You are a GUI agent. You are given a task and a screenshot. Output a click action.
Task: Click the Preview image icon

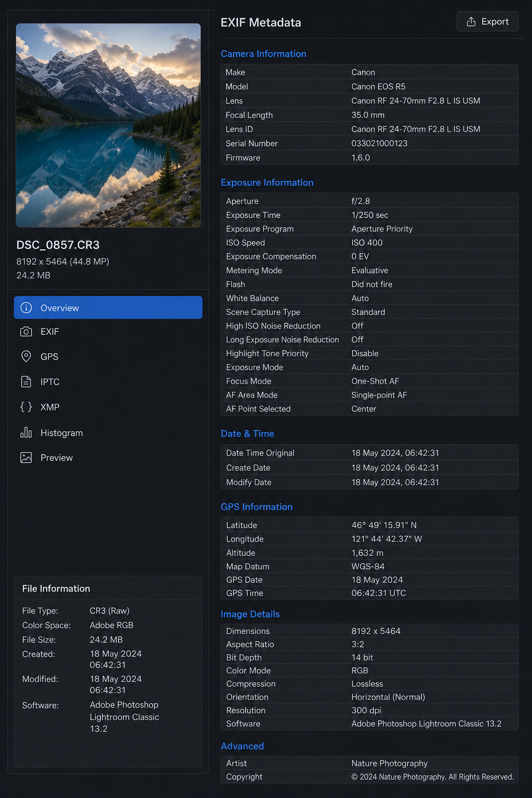(x=26, y=457)
